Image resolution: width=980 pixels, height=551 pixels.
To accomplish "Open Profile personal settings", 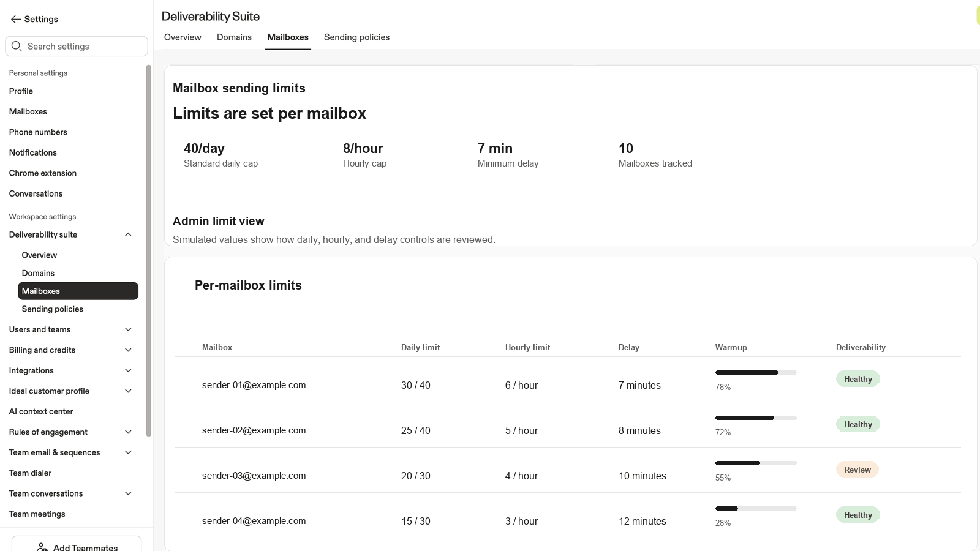I will pyautogui.click(x=21, y=91).
